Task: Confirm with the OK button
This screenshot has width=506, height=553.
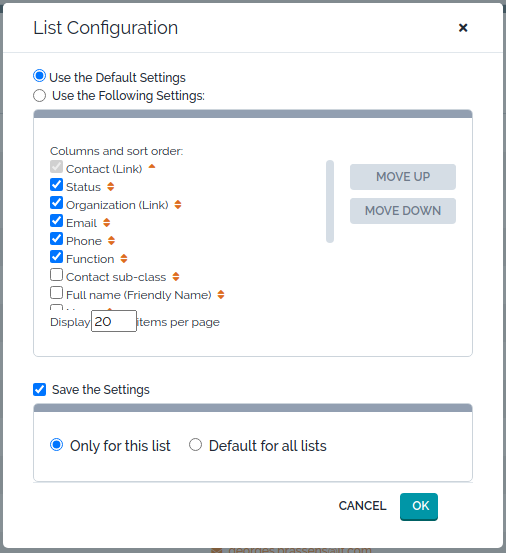Action: (x=419, y=506)
